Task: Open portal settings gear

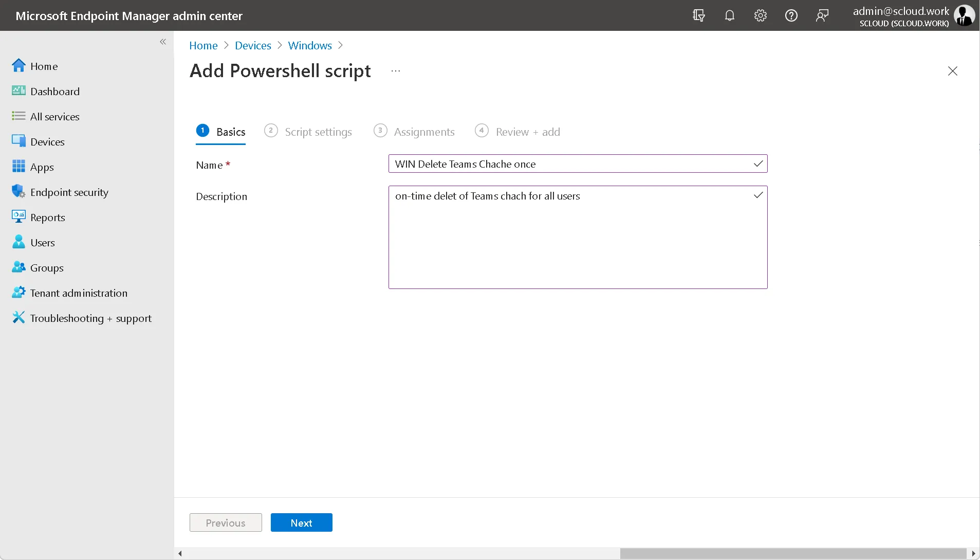Action: [x=760, y=15]
